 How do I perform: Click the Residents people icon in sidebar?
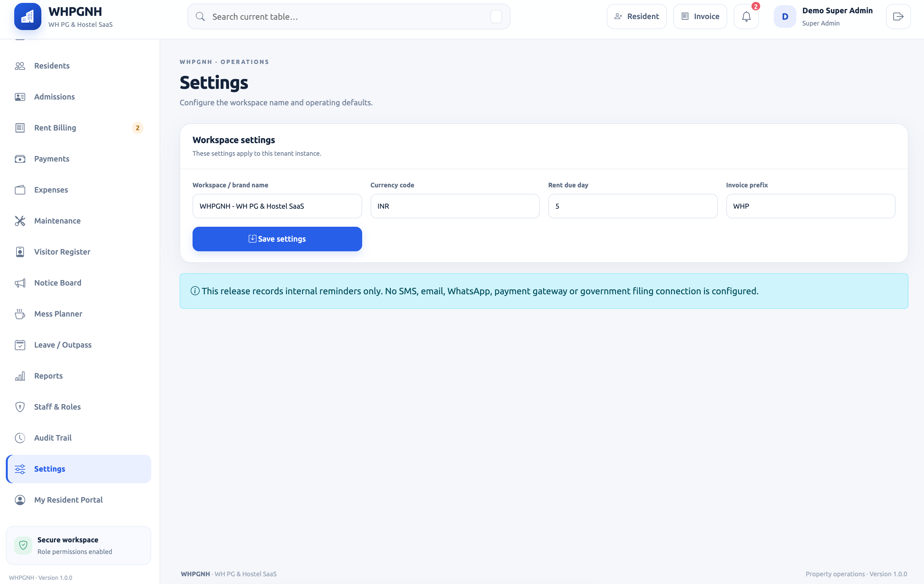(20, 66)
